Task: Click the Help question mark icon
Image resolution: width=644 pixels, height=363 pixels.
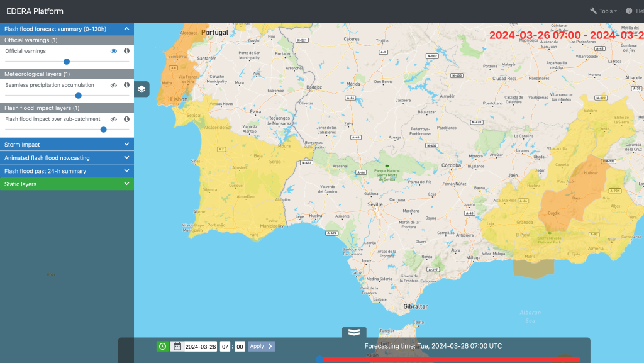Action: click(x=629, y=11)
